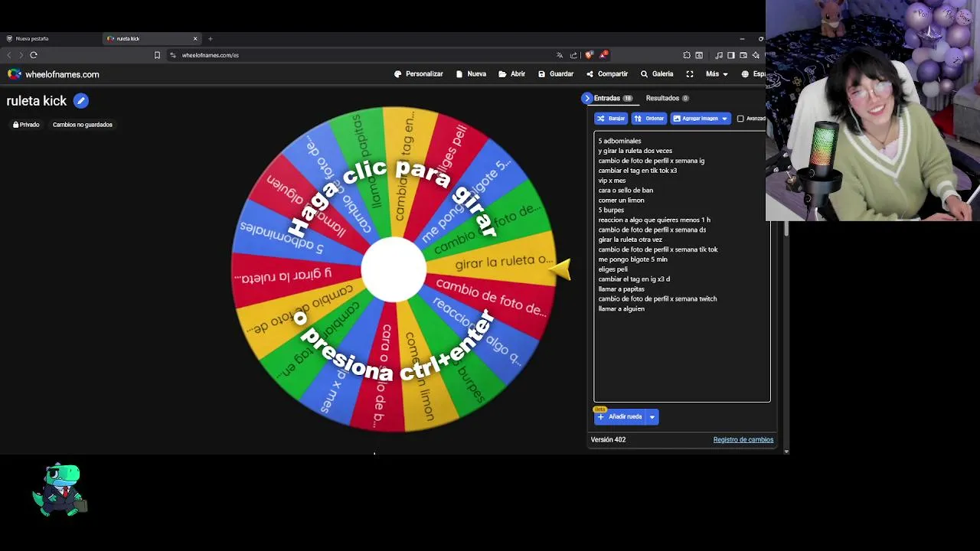The image size is (980, 551).
Task: Open Brave Shields lion icon
Action: tap(588, 55)
